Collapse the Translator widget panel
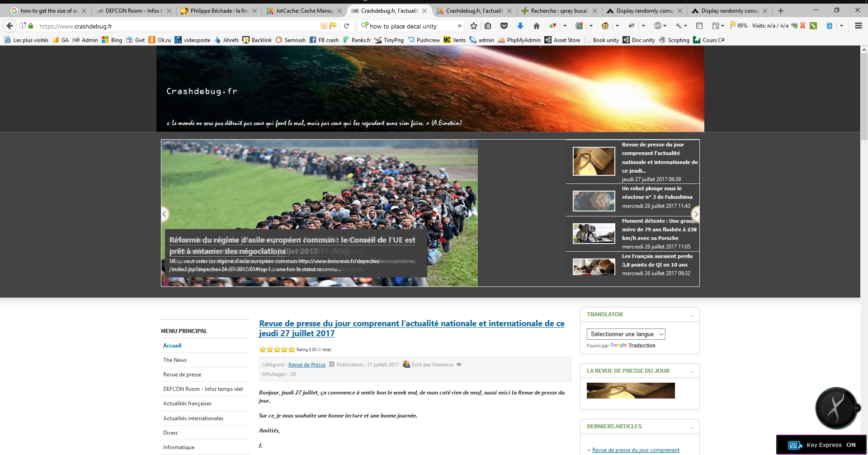The width and height of the screenshot is (868, 455). click(x=692, y=315)
